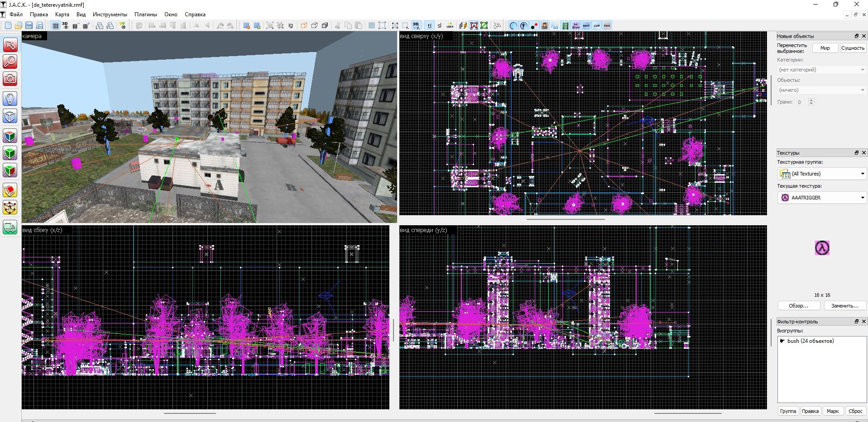Open the Категории dropdown list
This screenshot has width=868, height=422.
click(x=821, y=70)
